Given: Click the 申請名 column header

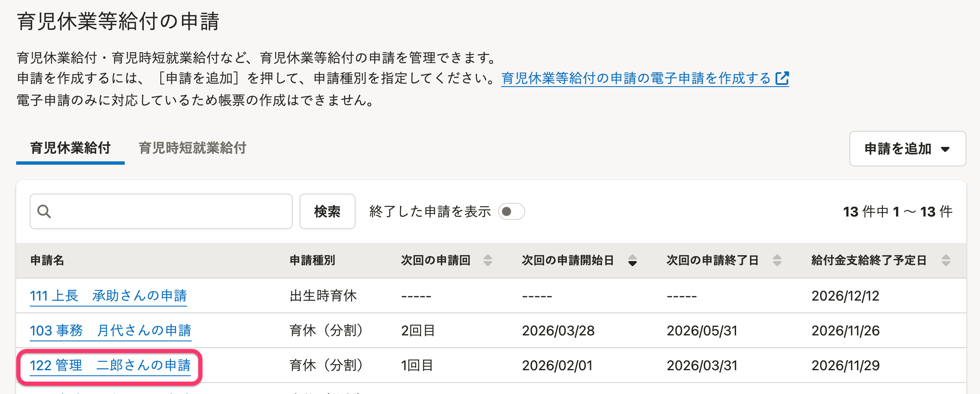Looking at the screenshot, I should 47,260.
